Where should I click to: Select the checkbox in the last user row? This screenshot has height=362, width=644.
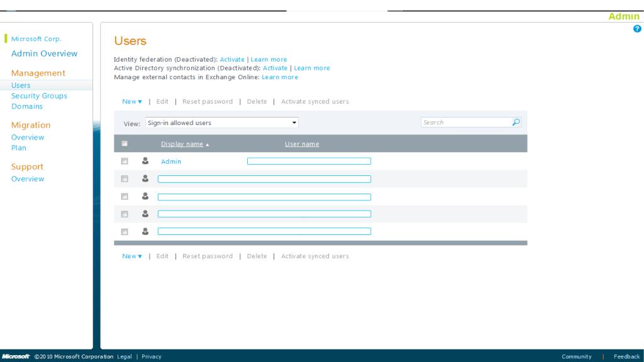coord(125,232)
